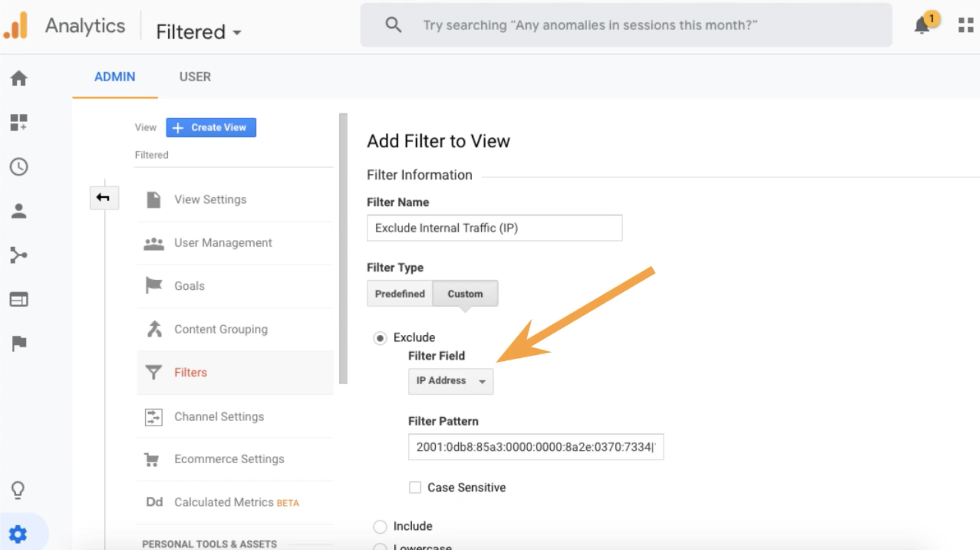The width and height of the screenshot is (980, 550).
Task: Open the Conversions flag icon in sidebar
Action: pos(19,343)
